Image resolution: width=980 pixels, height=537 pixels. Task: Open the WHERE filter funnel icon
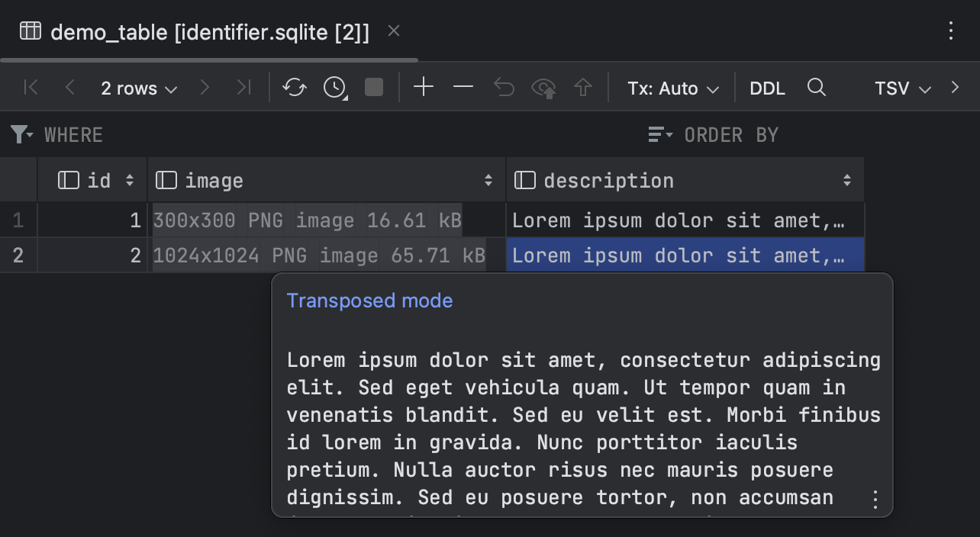click(19, 134)
